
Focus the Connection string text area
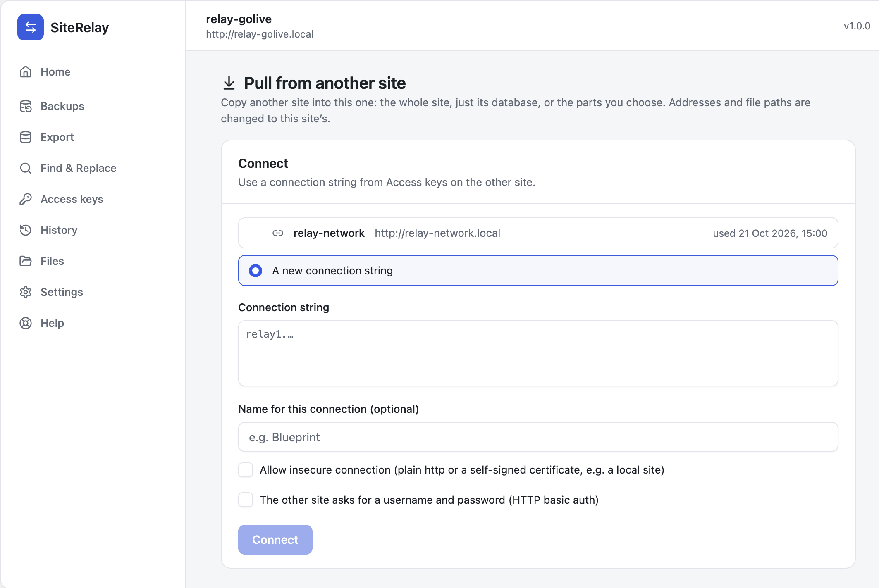538,353
